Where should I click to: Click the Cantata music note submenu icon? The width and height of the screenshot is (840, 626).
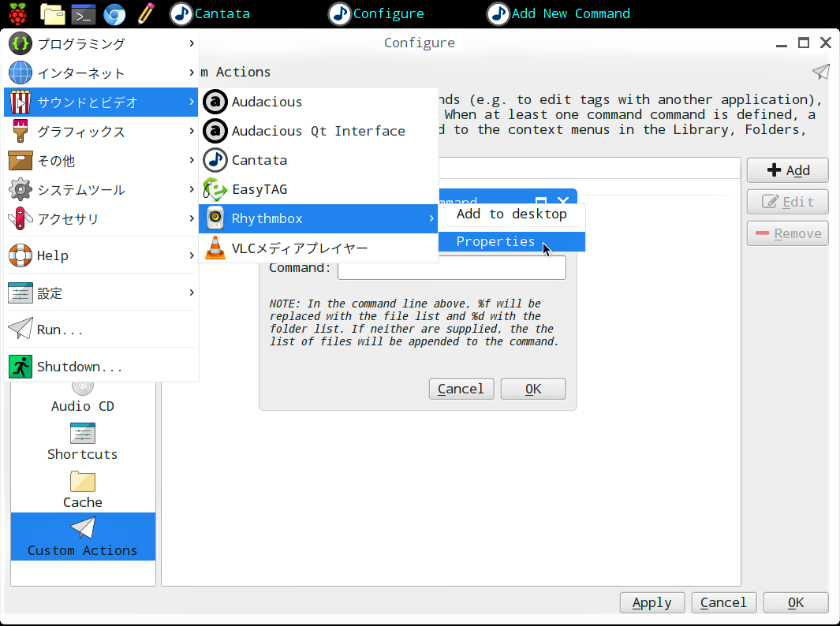coord(215,160)
